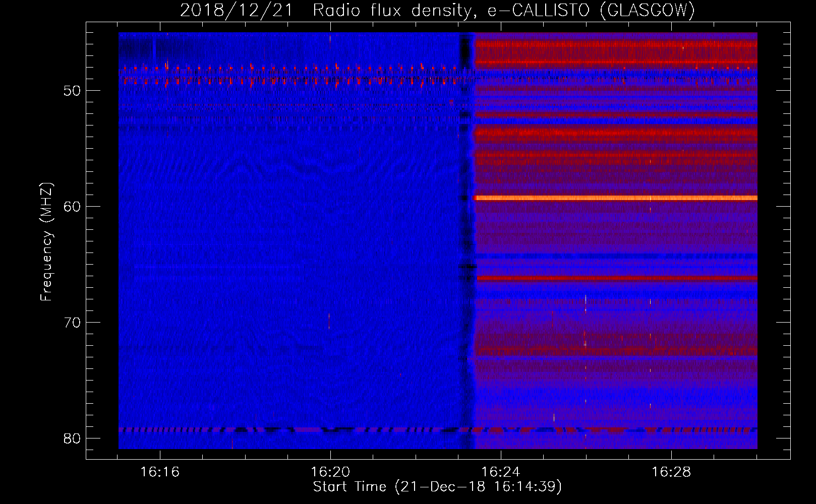Click the 80 frequency tick label
The width and height of the screenshot is (816, 504).
(x=72, y=438)
